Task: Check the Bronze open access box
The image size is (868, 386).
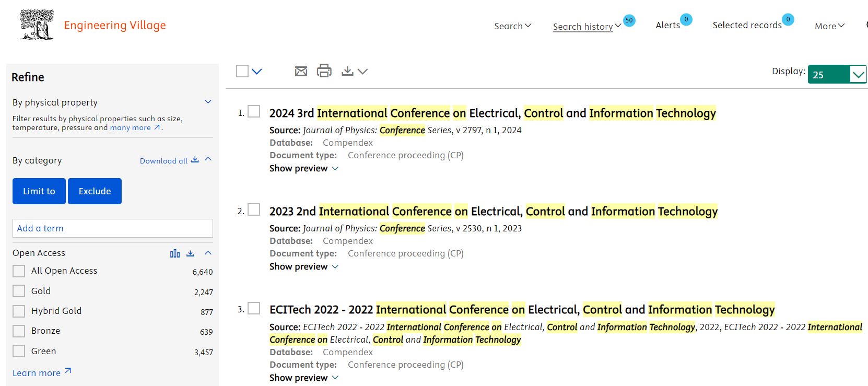Action: 19,331
